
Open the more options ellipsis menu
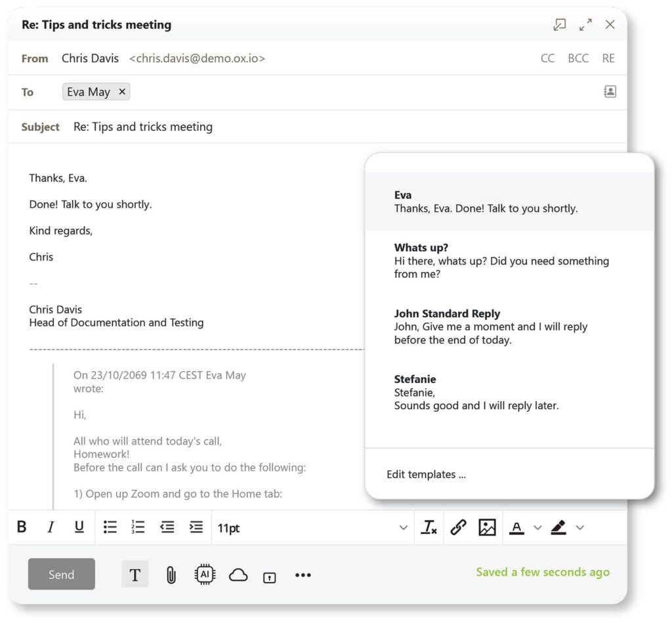pos(303,575)
